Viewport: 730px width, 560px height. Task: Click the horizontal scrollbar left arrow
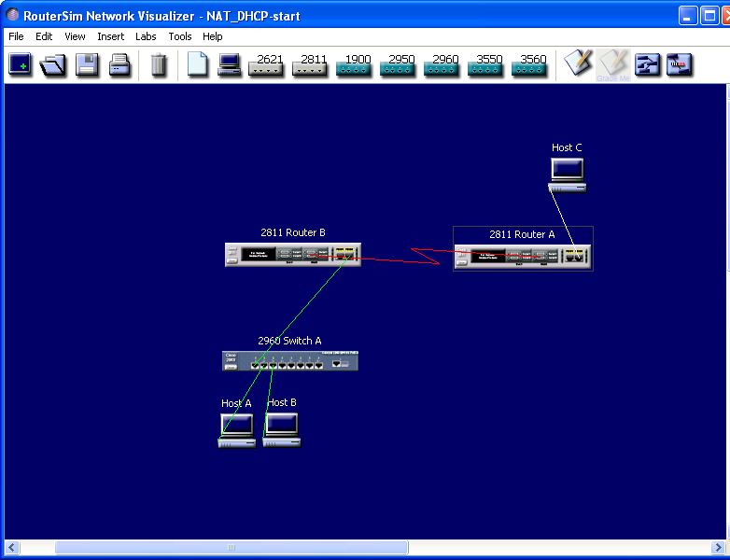pyautogui.click(x=11, y=548)
